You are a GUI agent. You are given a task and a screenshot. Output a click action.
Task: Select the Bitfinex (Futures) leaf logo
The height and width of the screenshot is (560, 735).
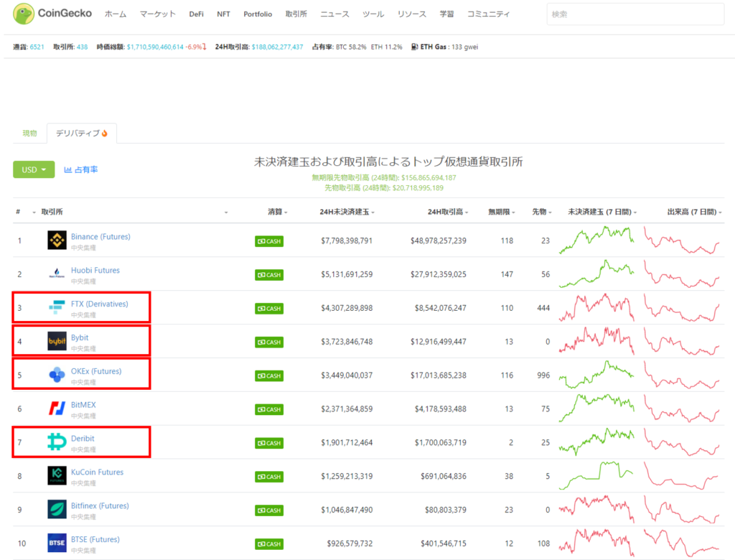57,509
